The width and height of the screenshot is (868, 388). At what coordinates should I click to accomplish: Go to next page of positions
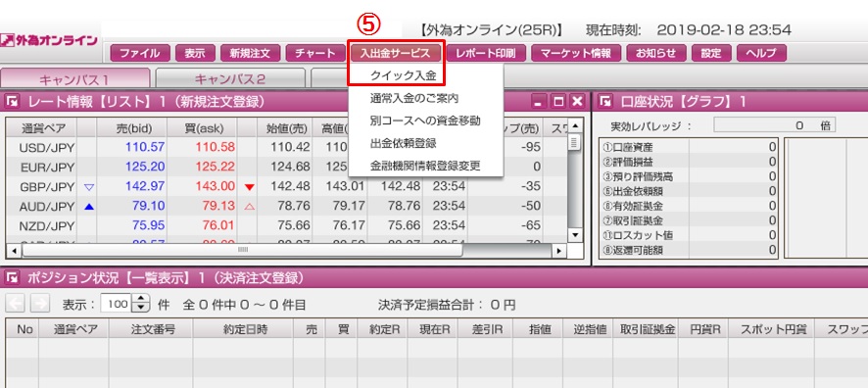(40, 304)
